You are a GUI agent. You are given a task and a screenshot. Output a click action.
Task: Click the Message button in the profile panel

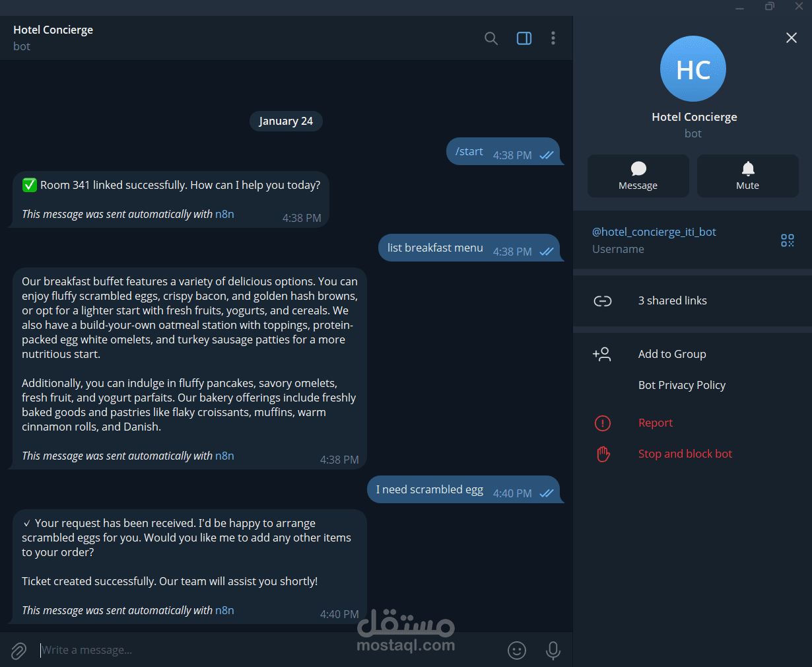point(638,176)
